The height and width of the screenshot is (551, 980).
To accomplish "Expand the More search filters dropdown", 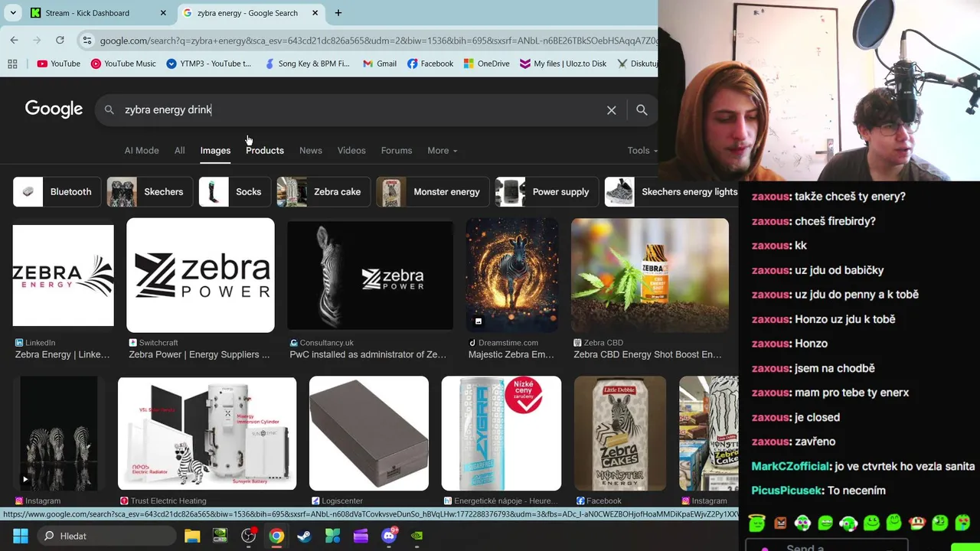I will pos(442,151).
